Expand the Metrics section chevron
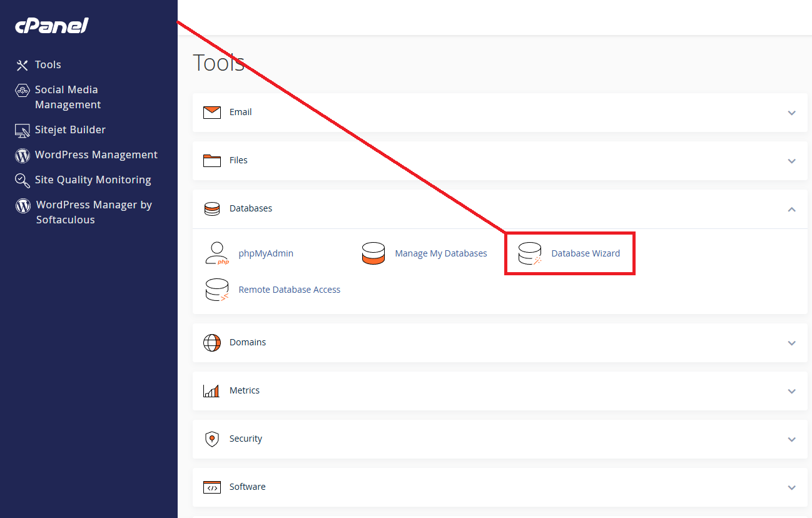 point(792,392)
